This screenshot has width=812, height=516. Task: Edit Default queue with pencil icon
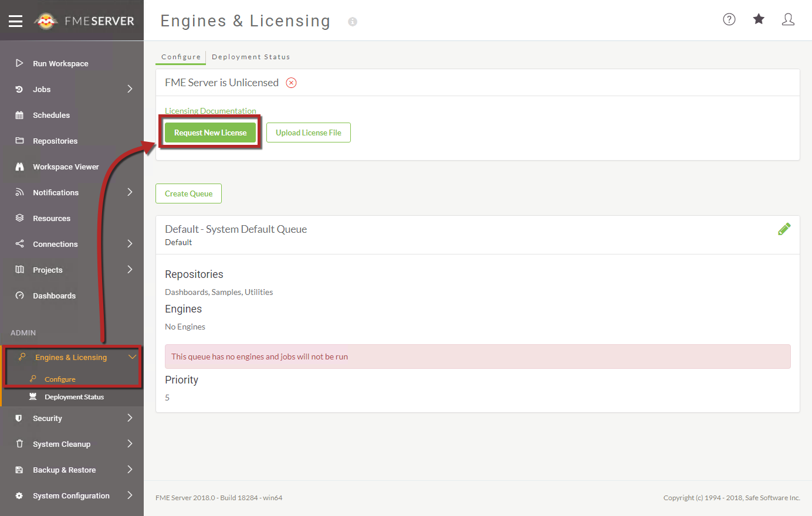(784, 229)
